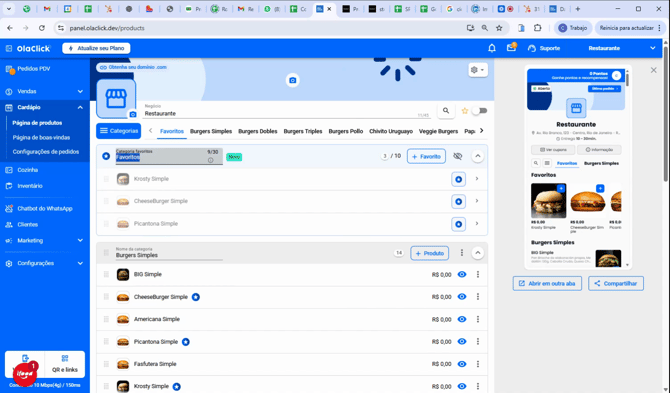Viewport: 670px width, 393px height.
Task: Click Atualize seu Plano button
Action: [96, 48]
